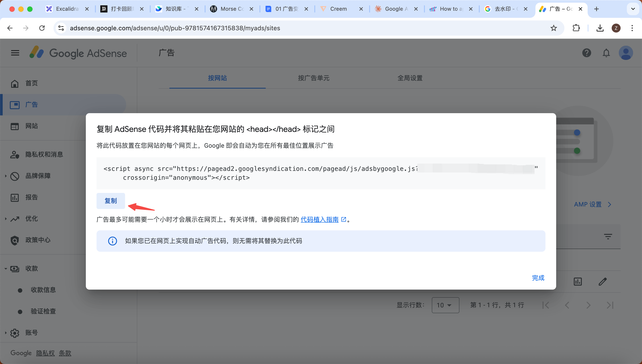Open the help question mark icon
This screenshot has width=642, height=364.
tap(586, 53)
